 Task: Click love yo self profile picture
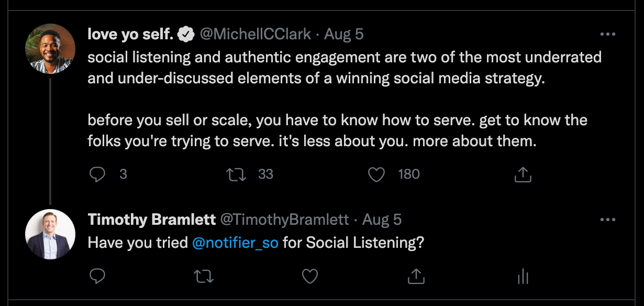tap(50, 49)
